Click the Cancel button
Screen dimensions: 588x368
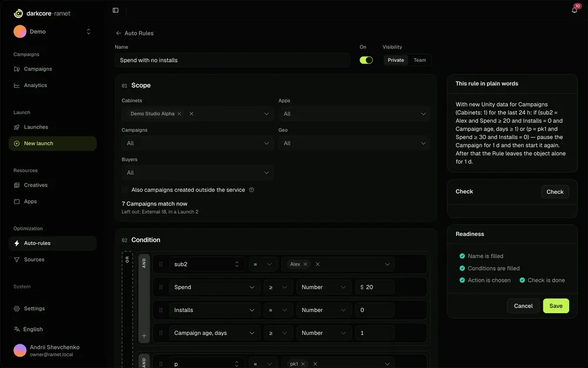pos(523,306)
